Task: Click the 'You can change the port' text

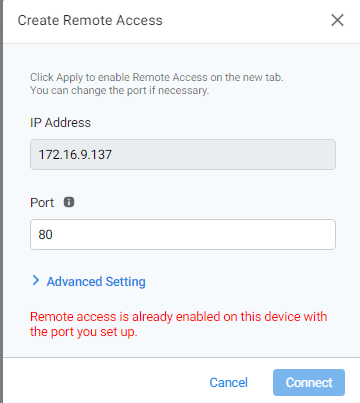Action: (120, 90)
